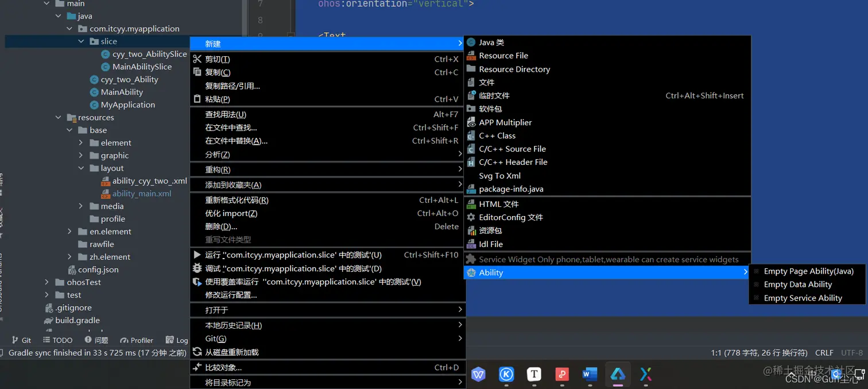Click the copy icon beside 复制(C)

[197, 72]
